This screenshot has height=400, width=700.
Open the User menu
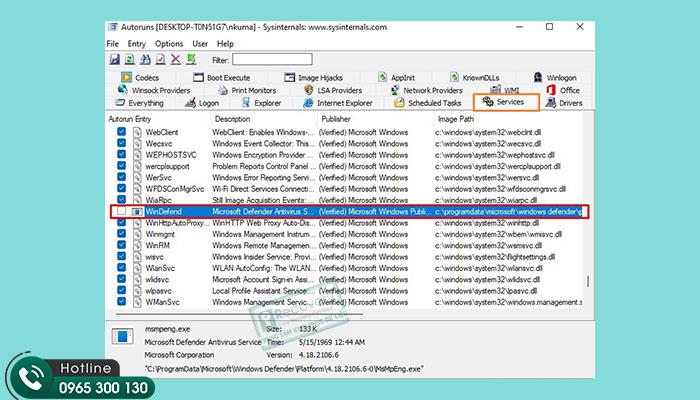(x=200, y=44)
